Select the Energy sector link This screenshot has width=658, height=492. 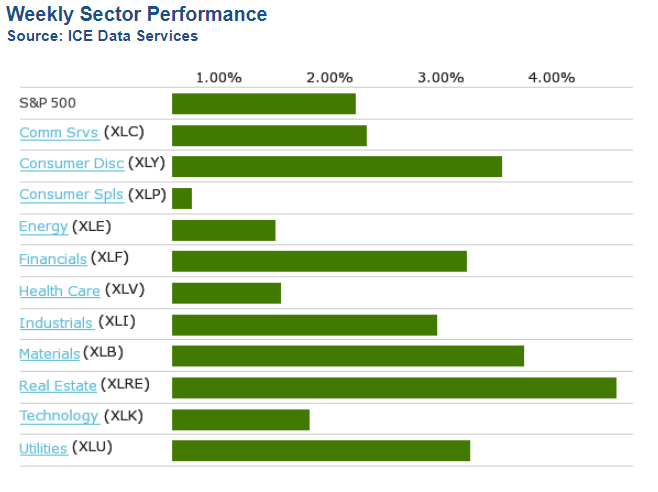coord(43,227)
